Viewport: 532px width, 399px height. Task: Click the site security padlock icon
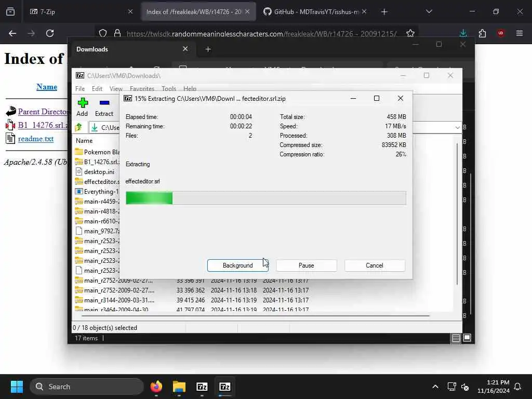[117, 33]
